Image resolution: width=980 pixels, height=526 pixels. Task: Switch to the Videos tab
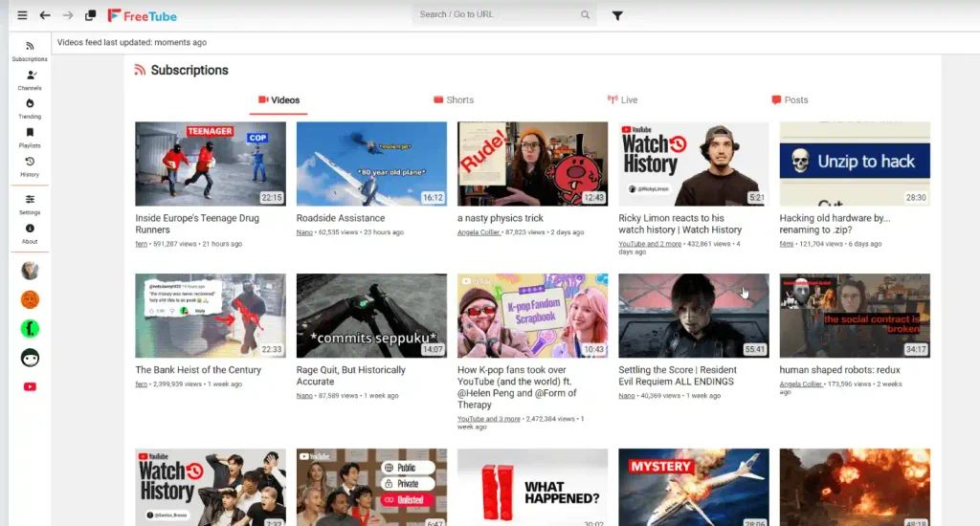point(278,100)
